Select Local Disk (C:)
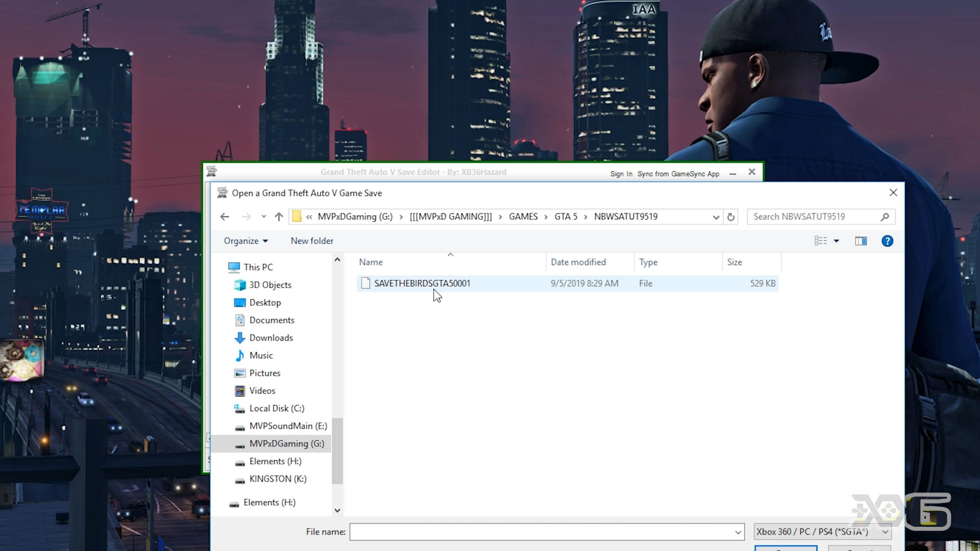Screen dimensions: 980x551 277,408
